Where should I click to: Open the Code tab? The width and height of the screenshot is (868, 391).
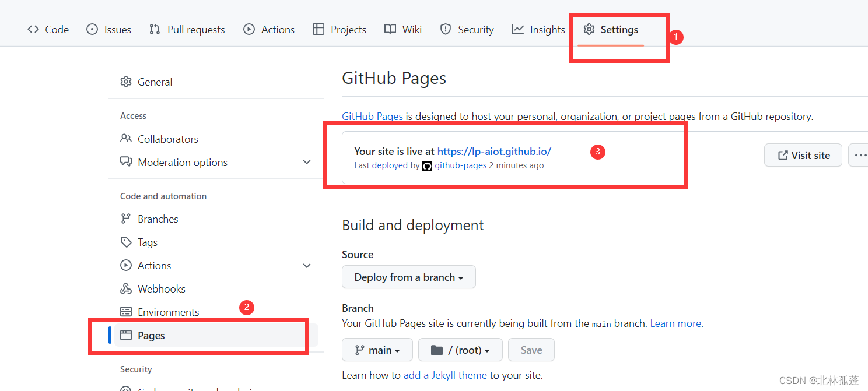point(48,29)
